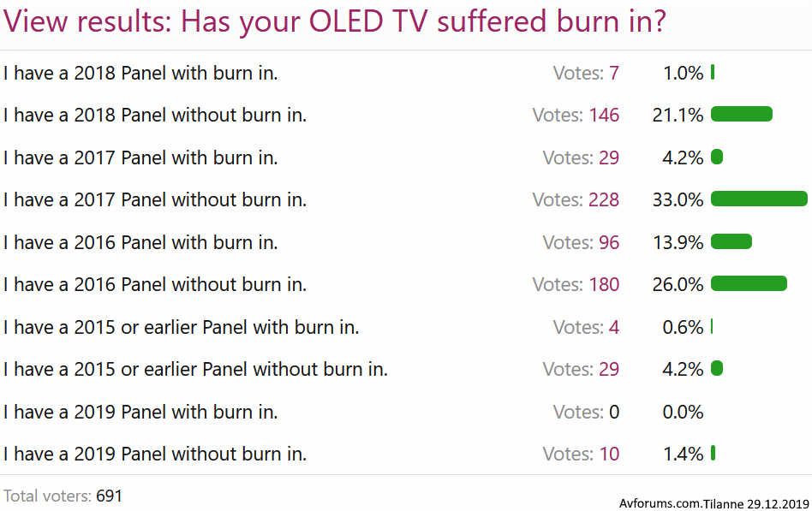Click the Total voters 691 text

(63, 496)
